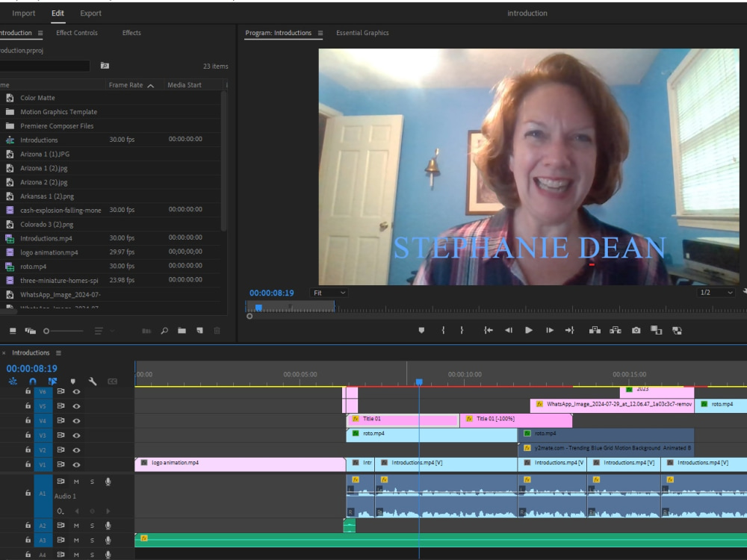Open project panel hamburger menu

coord(40,33)
